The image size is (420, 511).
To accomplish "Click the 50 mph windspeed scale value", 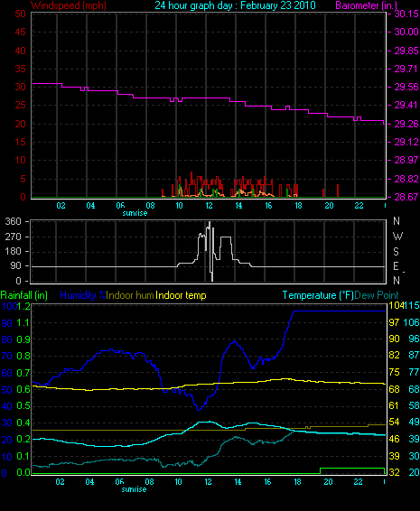I will point(20,14).
